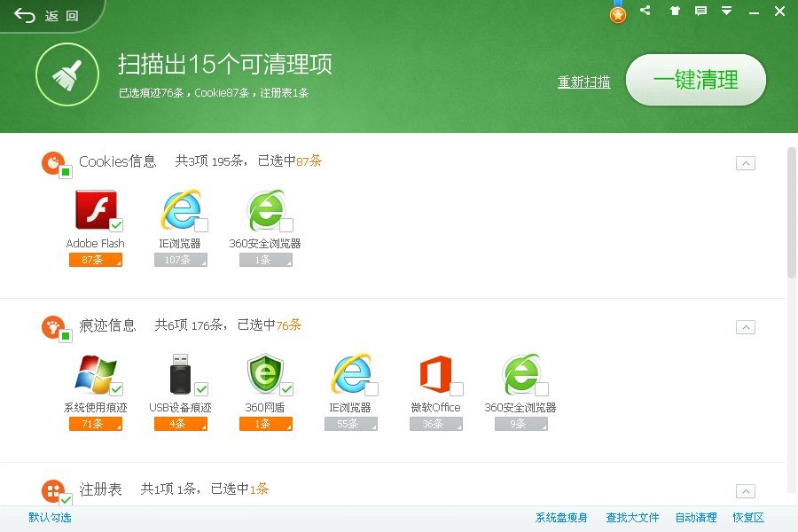Click 已选中87条 count text
This screenshot has width=798, height=532.
point(290,160)
